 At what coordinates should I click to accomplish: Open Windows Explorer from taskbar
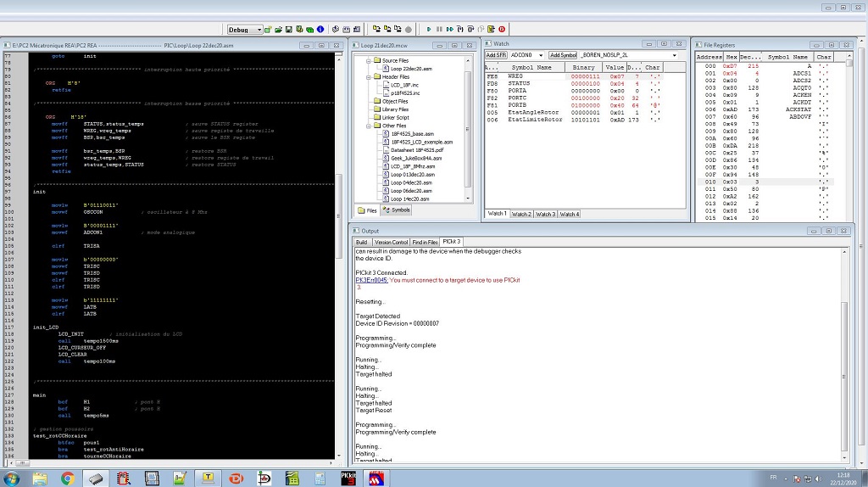point(39,479)
